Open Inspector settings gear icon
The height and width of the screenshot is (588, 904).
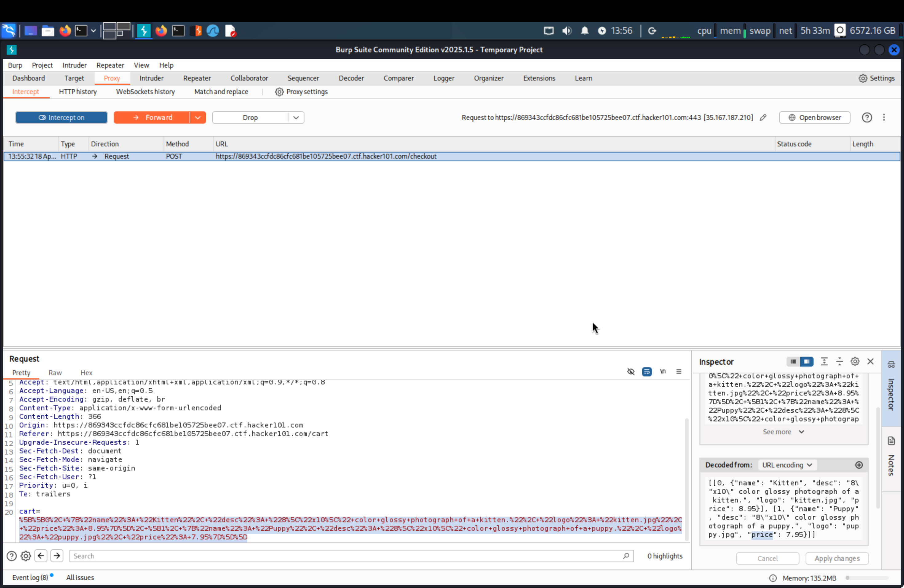(854, 361)
